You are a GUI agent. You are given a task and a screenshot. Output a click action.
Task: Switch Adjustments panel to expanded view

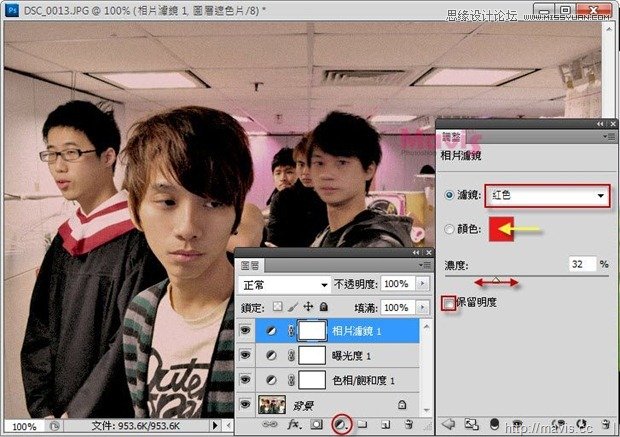coord(472,424)
